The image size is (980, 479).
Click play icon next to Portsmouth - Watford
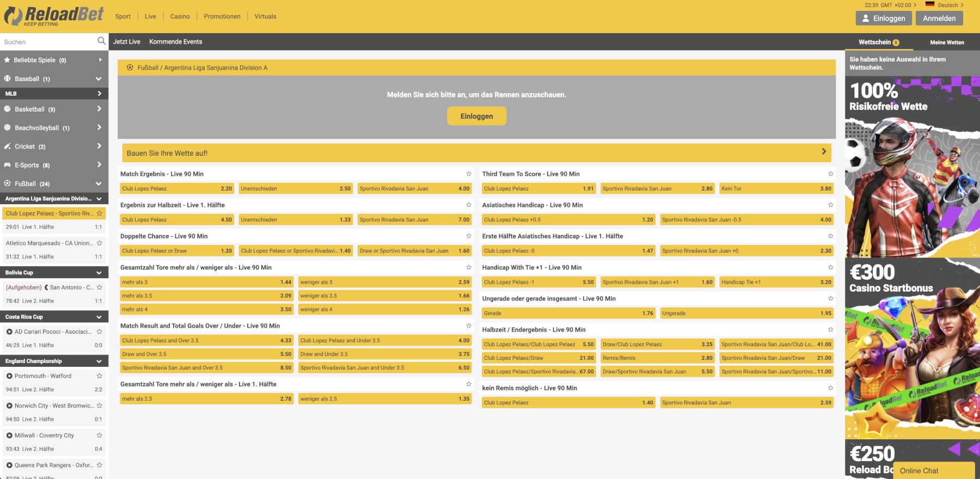tap(9, 376)
